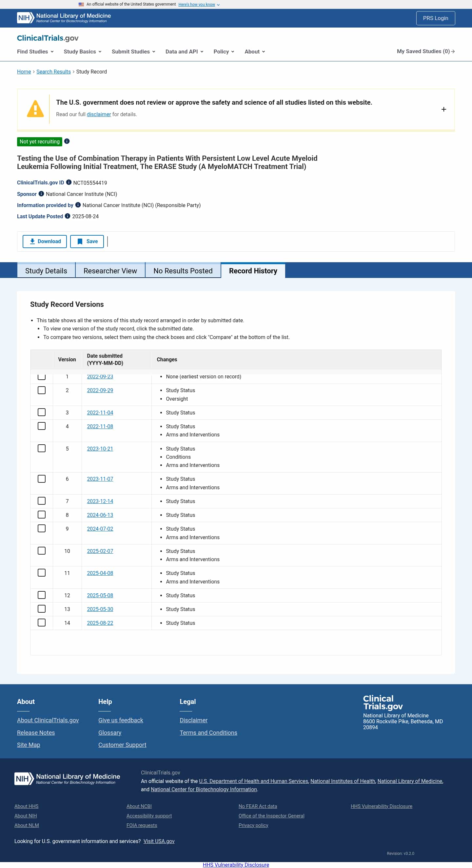Tick the version 7 checkbox

pos(41,501)
